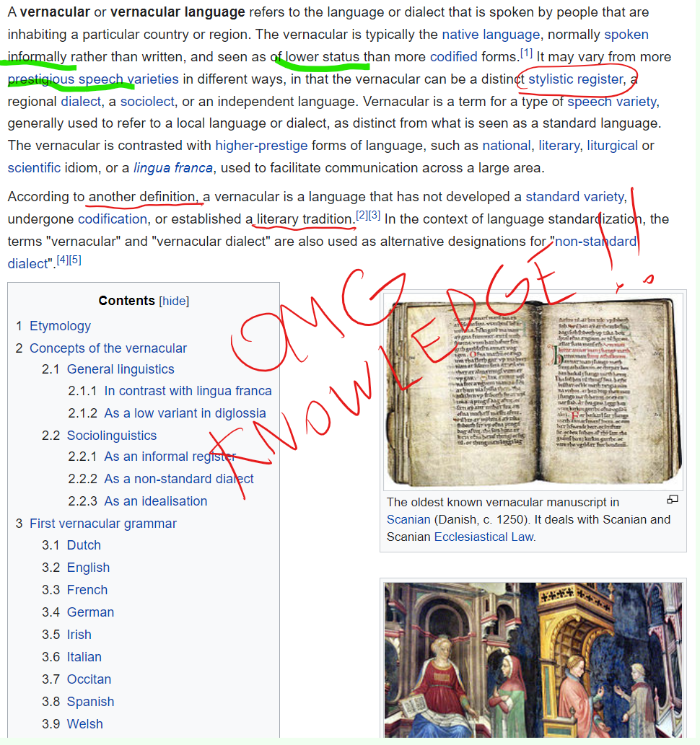The width and height of the screenshot is (700, 745).
Task: Click the Welsh contents entry
Action: click(84, 724)
